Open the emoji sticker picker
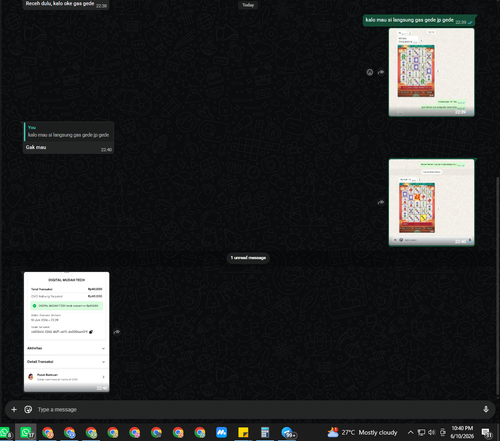Image resolution: width=500 pixels, height=441 pixels. pos(28,409)
